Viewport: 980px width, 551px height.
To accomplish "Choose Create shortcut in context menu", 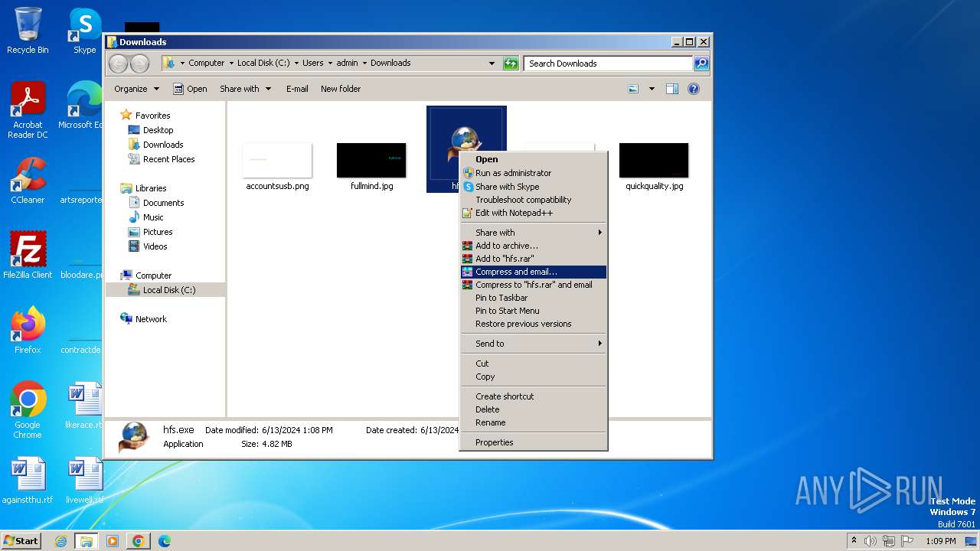I will click(x=533, y=396).
